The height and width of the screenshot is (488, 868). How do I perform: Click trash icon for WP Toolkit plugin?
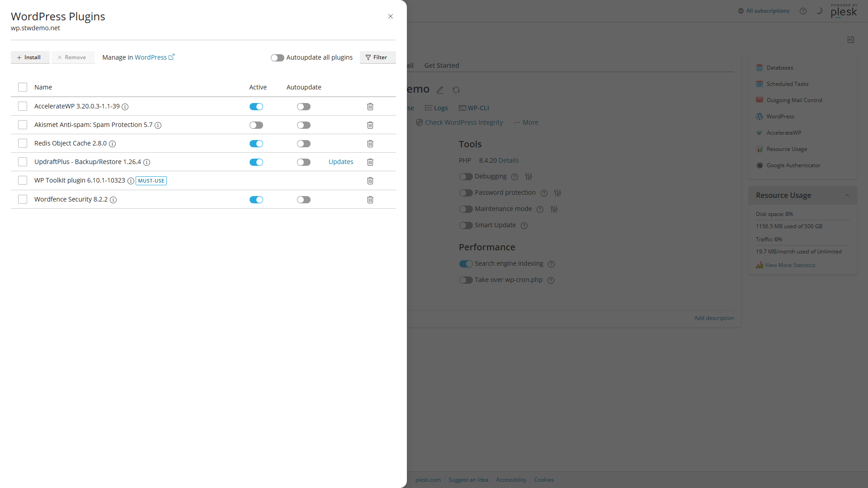(x=370, y=181)
